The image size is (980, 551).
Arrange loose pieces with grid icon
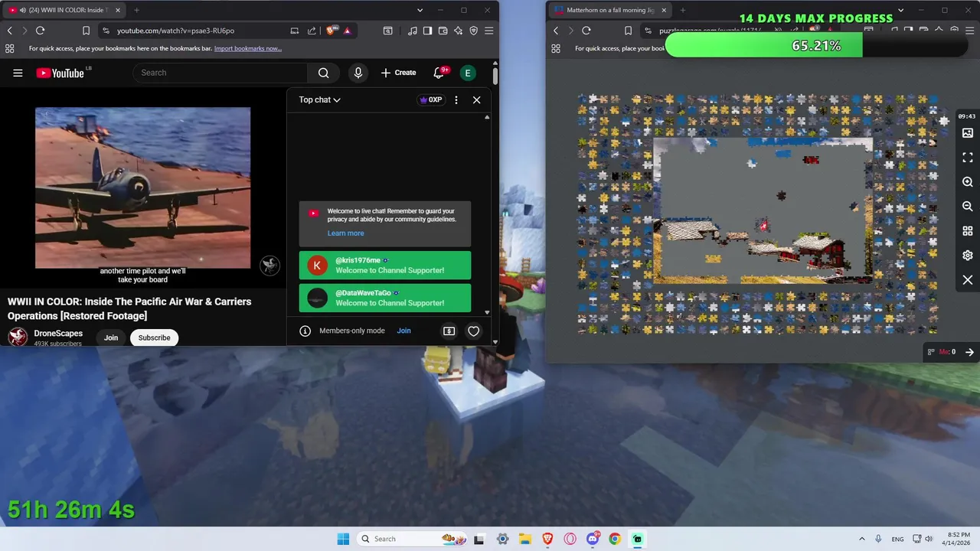968,231
